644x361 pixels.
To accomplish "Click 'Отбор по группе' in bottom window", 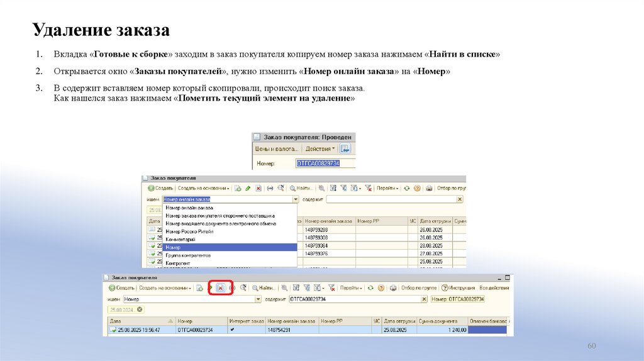I will pyautogui.click(x=418, y=288).
